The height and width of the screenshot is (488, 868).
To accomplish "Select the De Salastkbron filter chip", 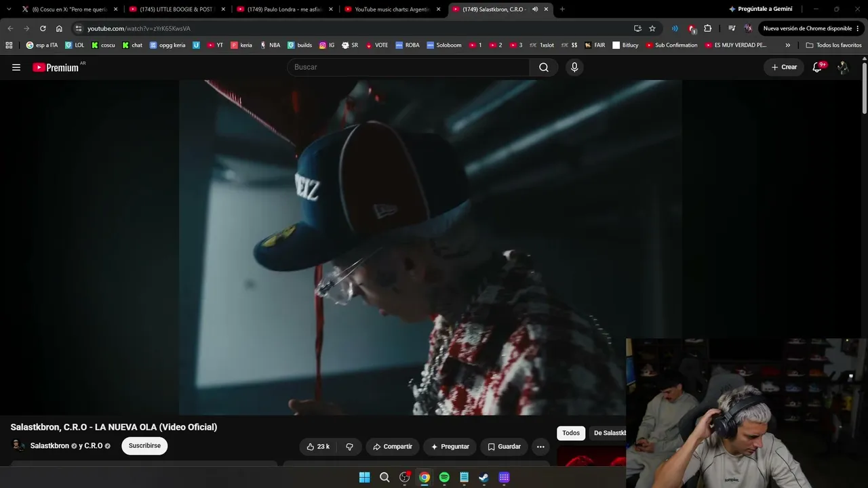I will pyautogui.click(x=608, y=433).
